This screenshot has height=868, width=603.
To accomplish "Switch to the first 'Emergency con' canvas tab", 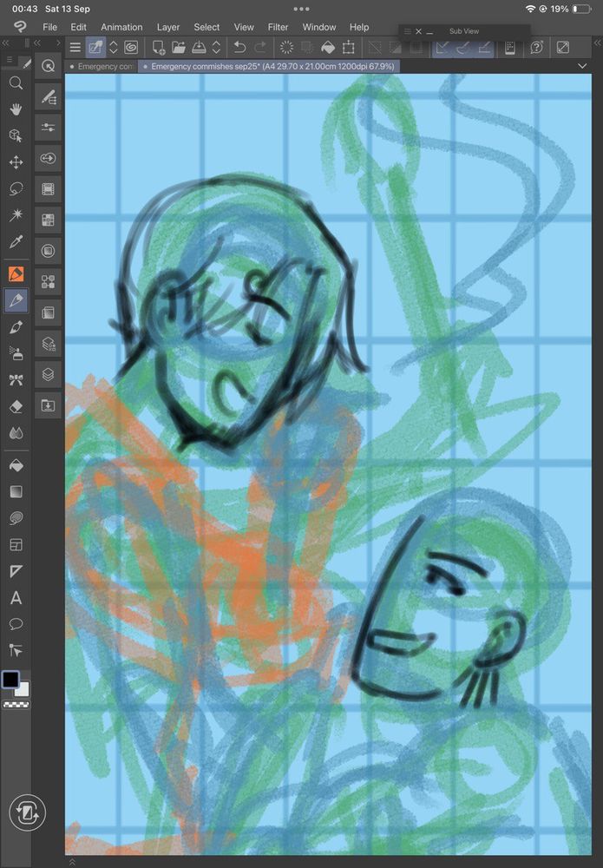I will tap(101, 67).
